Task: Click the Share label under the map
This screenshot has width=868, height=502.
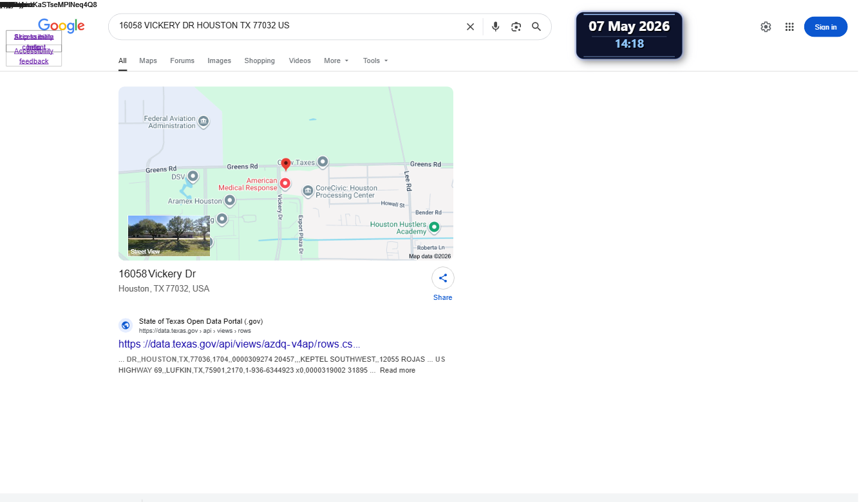Action: pos(443,297)
